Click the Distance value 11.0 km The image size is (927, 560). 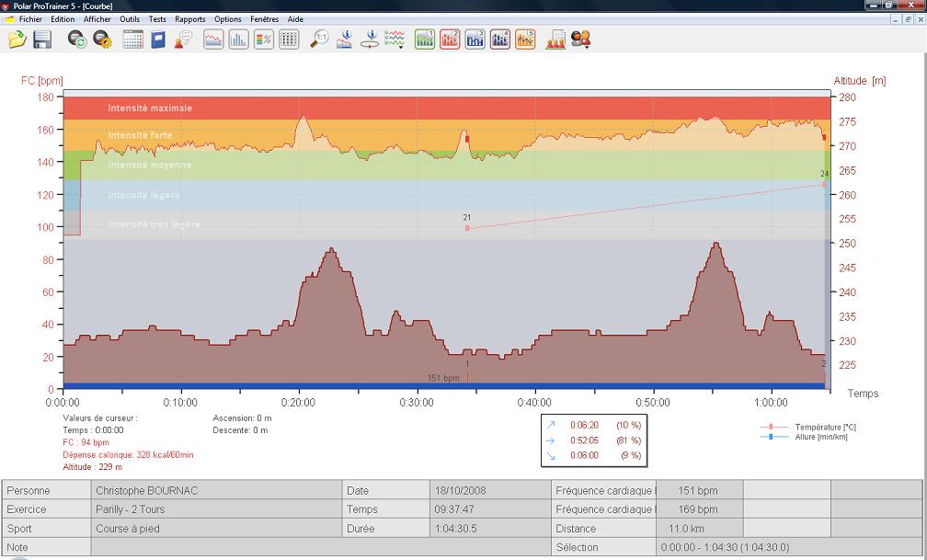click(699, 528)
